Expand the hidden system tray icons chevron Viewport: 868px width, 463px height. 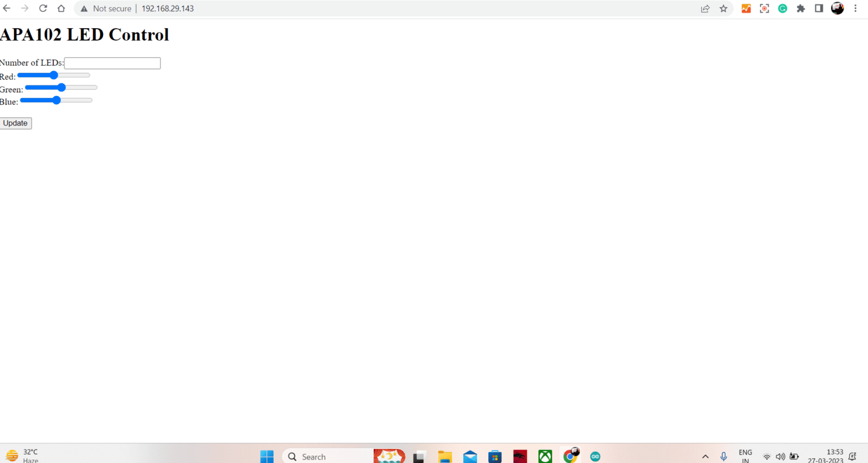pos(705,456)
